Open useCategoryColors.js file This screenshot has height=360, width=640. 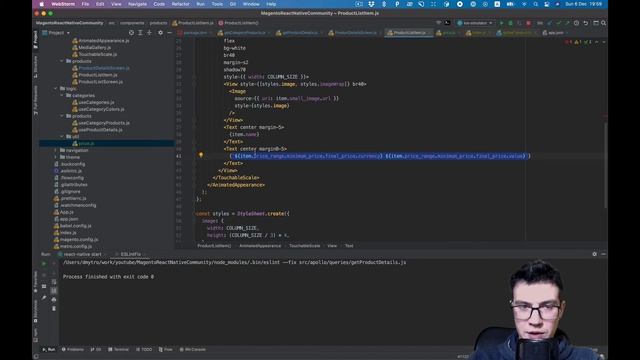[x=101, y=109]
